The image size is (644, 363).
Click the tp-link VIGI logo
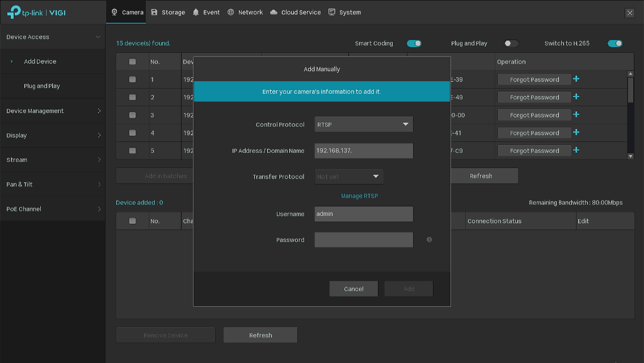tap(36, 12)
